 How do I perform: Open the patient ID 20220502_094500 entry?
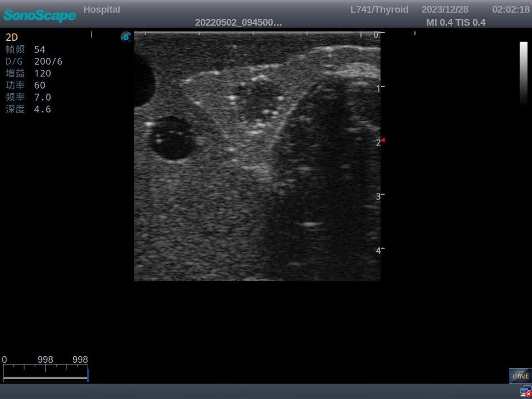tap(239, 22)
